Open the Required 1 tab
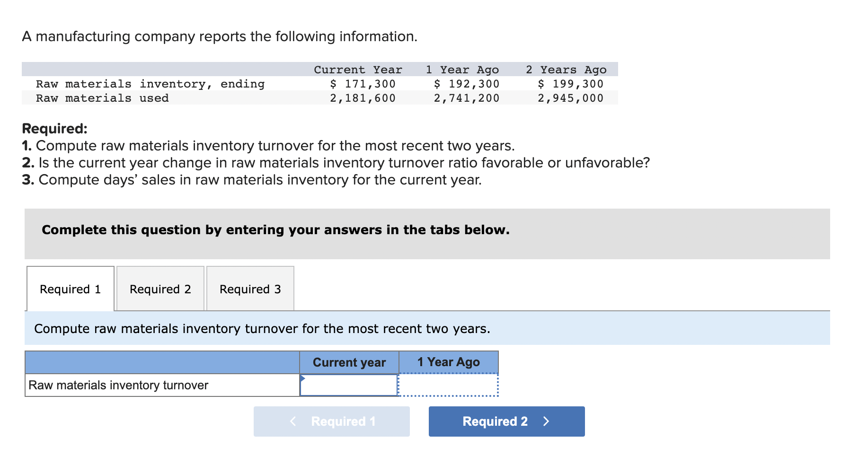 [x=71, y=289]
